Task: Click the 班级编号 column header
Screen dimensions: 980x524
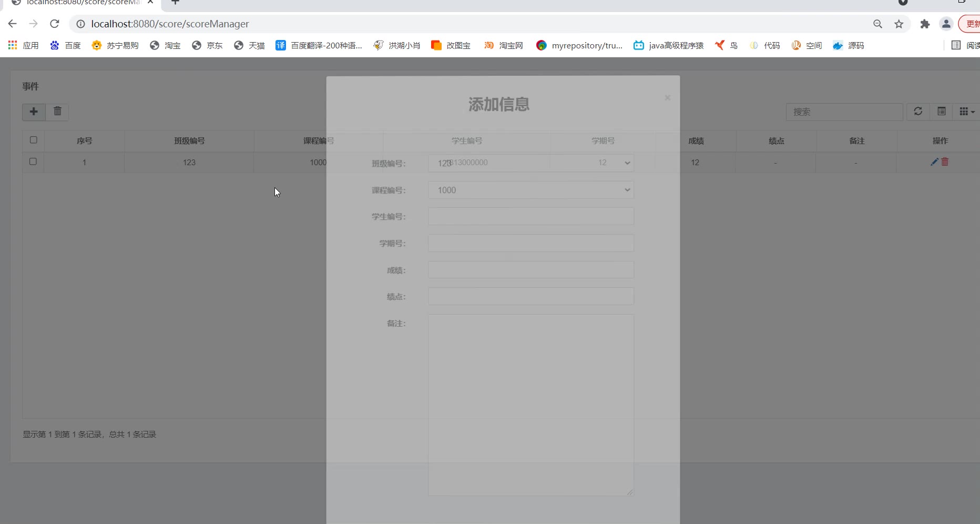Action: 189,141
